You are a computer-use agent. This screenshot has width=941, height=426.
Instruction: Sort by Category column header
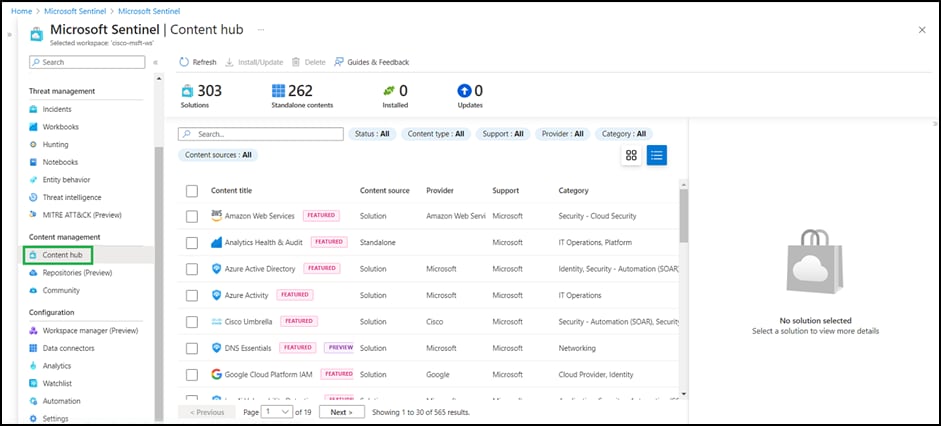tap(574, 191)
